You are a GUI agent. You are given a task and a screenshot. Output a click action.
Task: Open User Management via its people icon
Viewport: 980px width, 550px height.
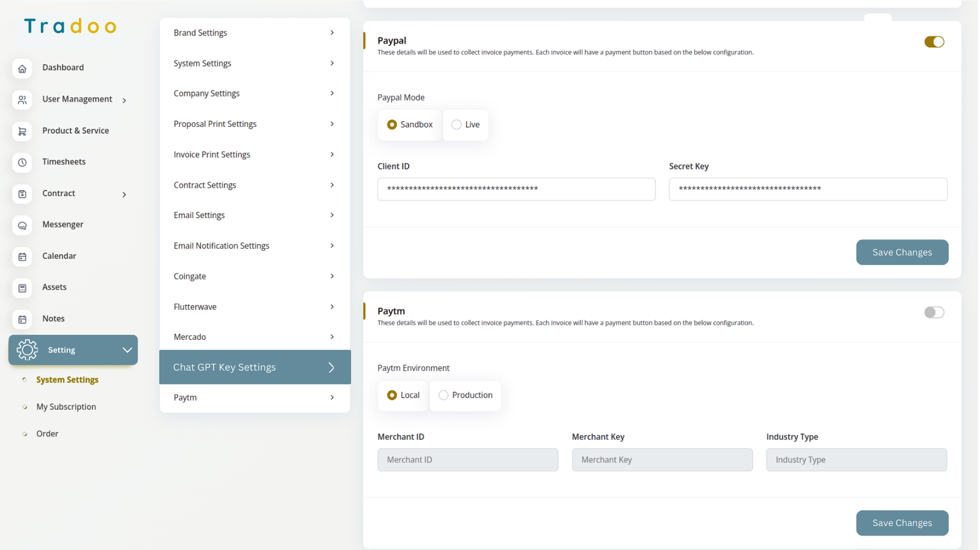click(22, 100)
